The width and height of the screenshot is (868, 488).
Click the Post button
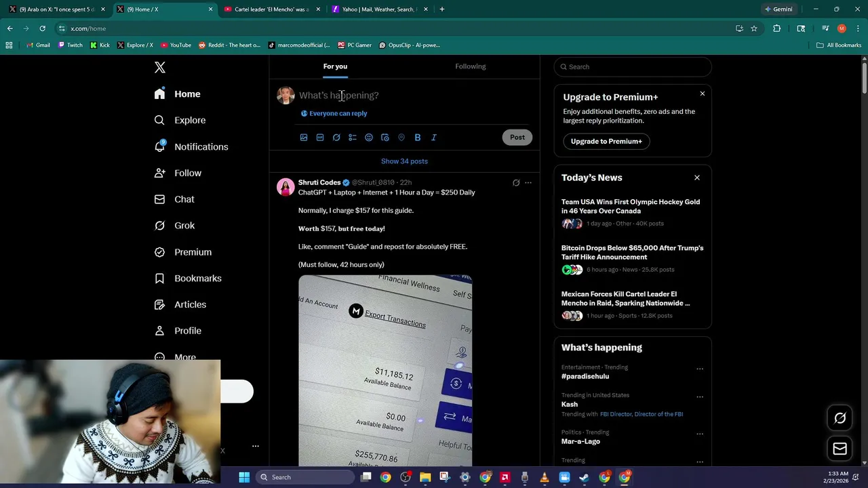pos(517,138)
